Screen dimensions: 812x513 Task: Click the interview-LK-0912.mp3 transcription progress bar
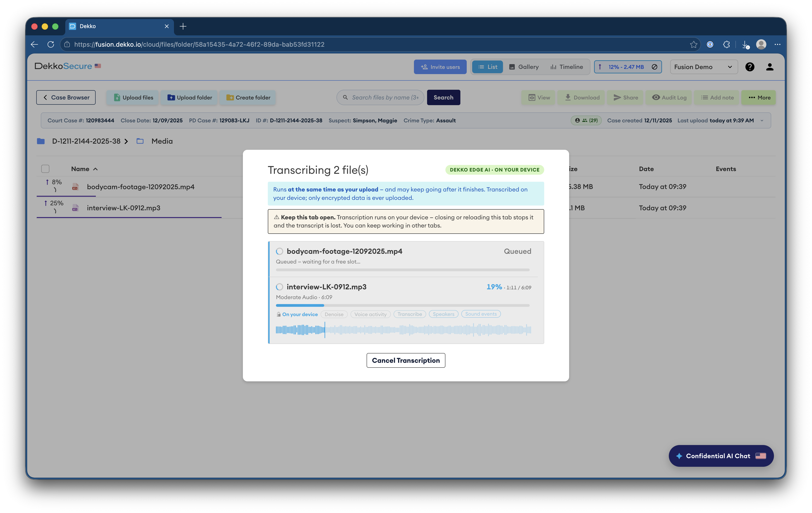click(403, 306)
